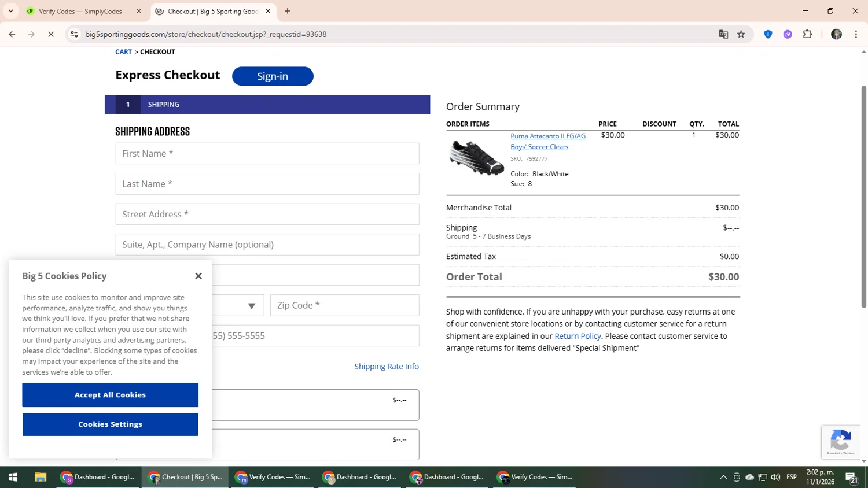View site information icon

[x=74, y=34]
